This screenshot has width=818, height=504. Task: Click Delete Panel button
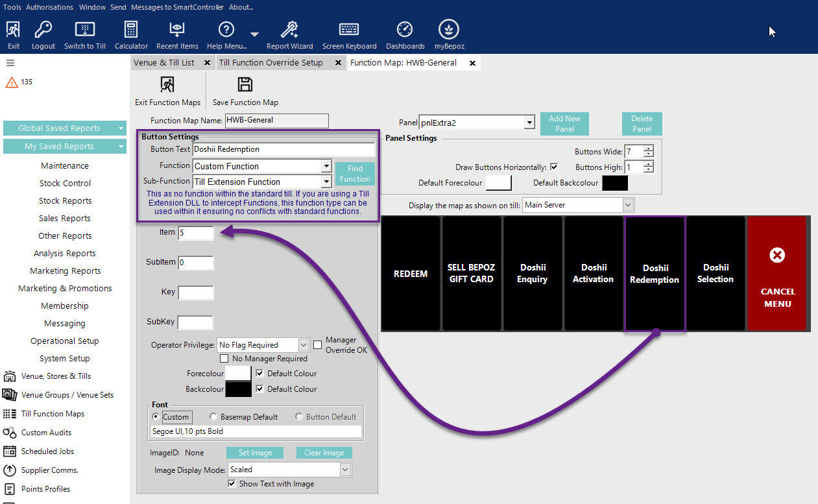tap(642, 123)
